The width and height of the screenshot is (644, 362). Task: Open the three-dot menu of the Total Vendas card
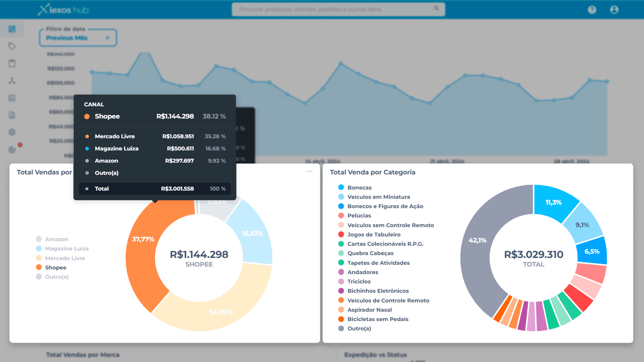309,171
